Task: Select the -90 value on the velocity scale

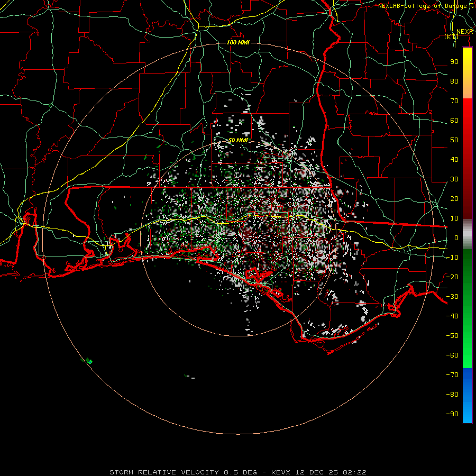Action: pos(452,414)
